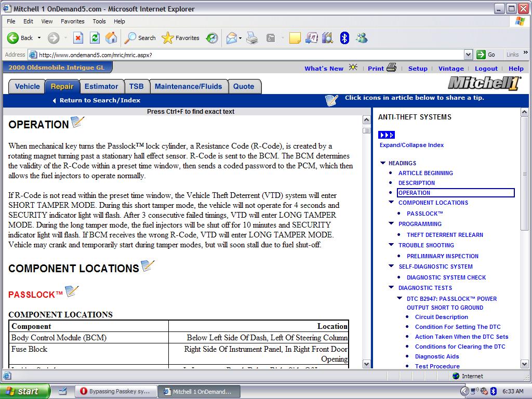Screen dimensions: 532x399
Task: Collapse the PROGRAMMING index node
Action: (391, 223)
